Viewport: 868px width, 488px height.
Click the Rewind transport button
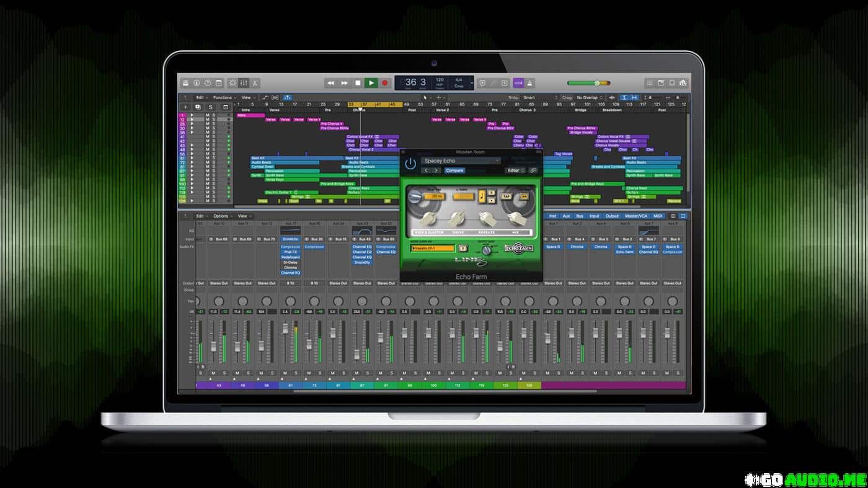(330, 83)
